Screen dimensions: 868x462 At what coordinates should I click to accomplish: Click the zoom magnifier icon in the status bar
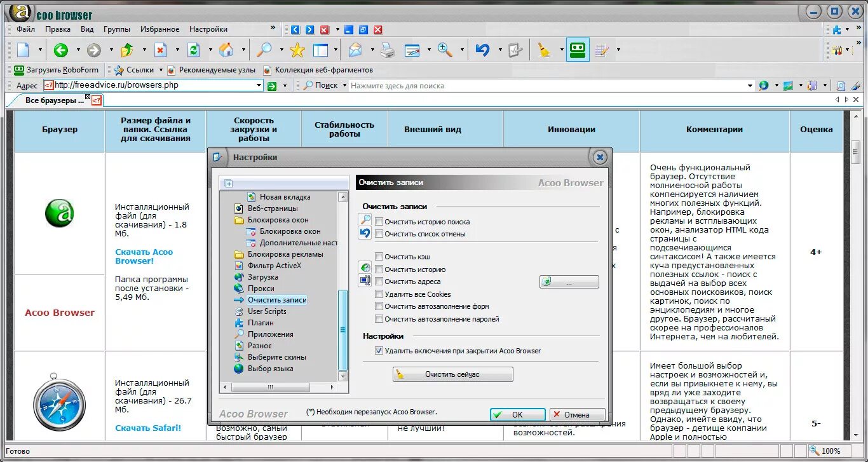[814, 451]
